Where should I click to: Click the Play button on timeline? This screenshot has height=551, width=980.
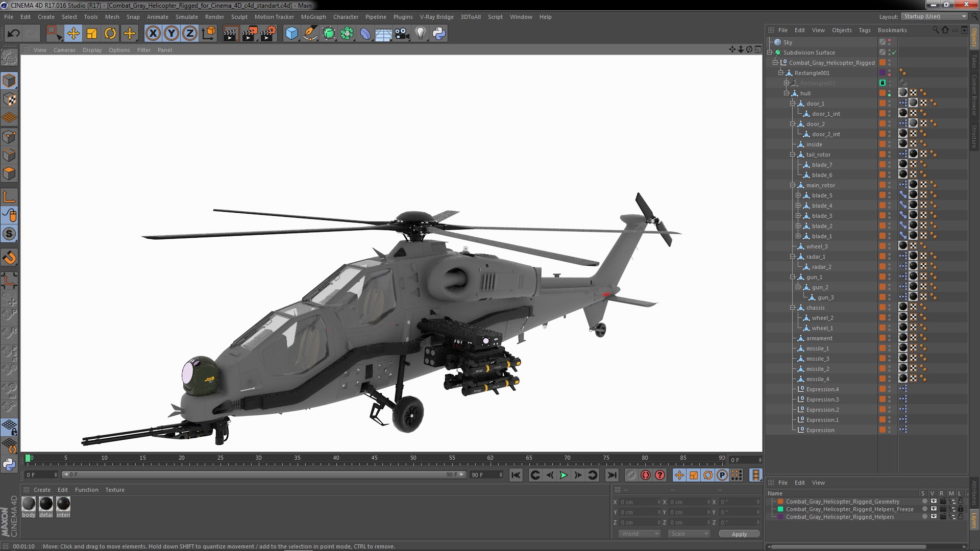tap(564, 475)
